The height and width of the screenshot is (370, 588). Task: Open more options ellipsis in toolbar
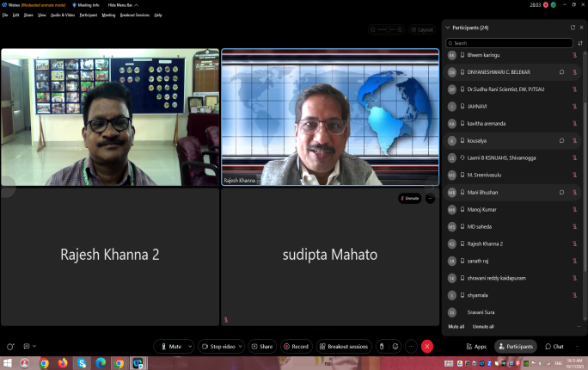click(x=412, y=347)
